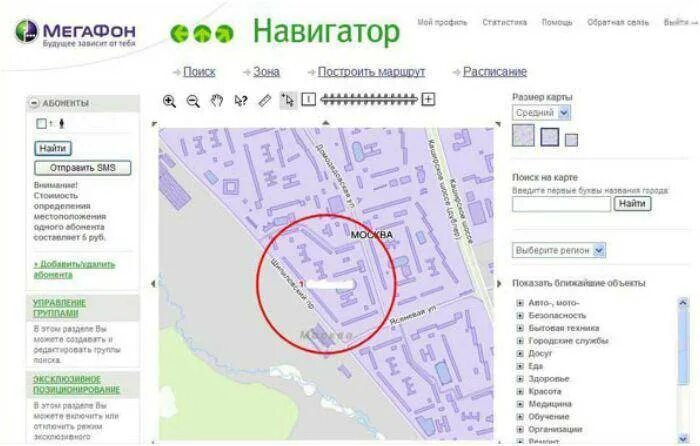Viewport: 700px width, 446px height.
Task: Expand the Организации category
Action: click(520, 429)
